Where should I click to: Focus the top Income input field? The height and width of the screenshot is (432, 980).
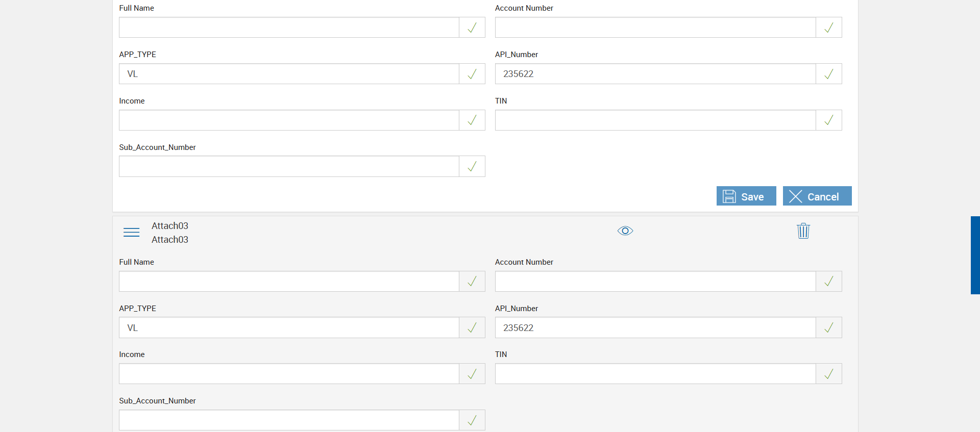289,120
